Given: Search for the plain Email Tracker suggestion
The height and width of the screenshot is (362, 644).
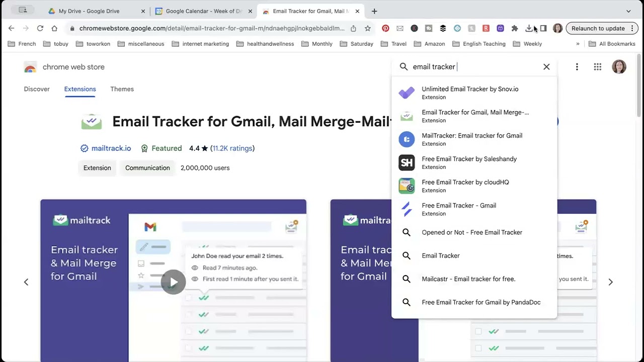Looking at the screenshot, I should tap(474, 255).
